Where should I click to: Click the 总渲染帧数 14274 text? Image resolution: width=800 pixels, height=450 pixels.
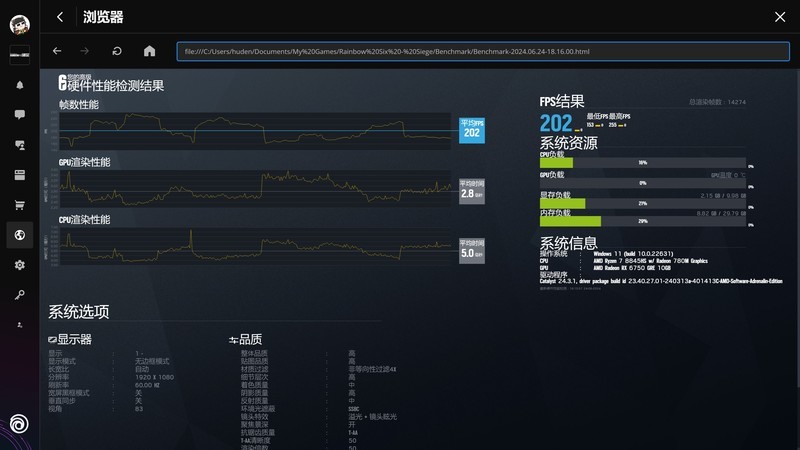[717, 102]
